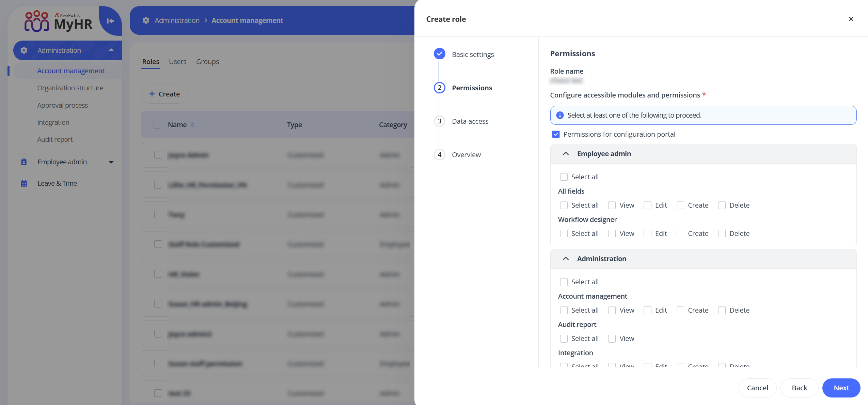Click the step 3 Data access circle

click(x=439, y=121)
